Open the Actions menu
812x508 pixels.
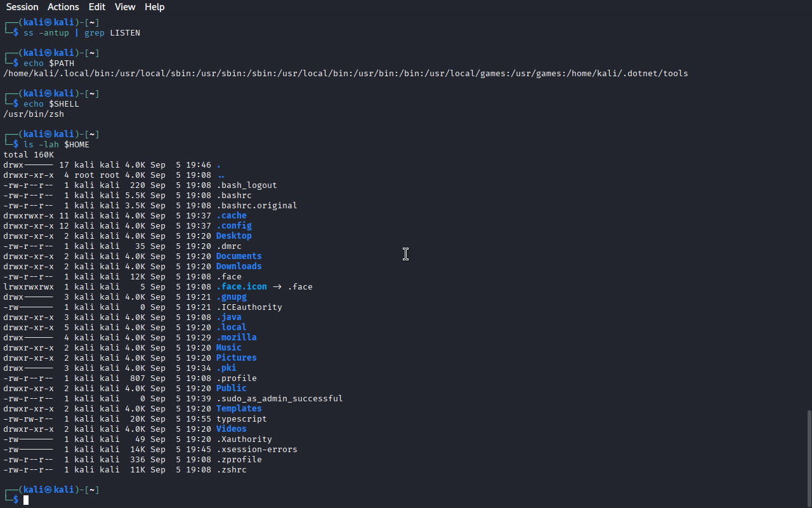pyautogui.click(x=63, y=7)
